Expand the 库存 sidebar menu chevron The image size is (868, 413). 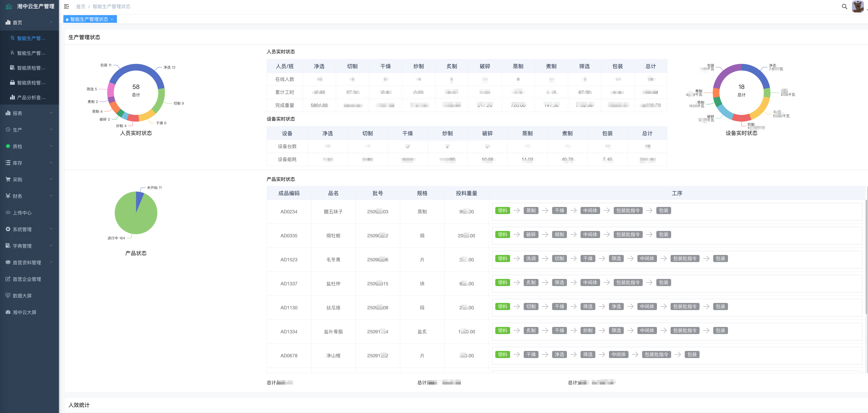point(51,163)
